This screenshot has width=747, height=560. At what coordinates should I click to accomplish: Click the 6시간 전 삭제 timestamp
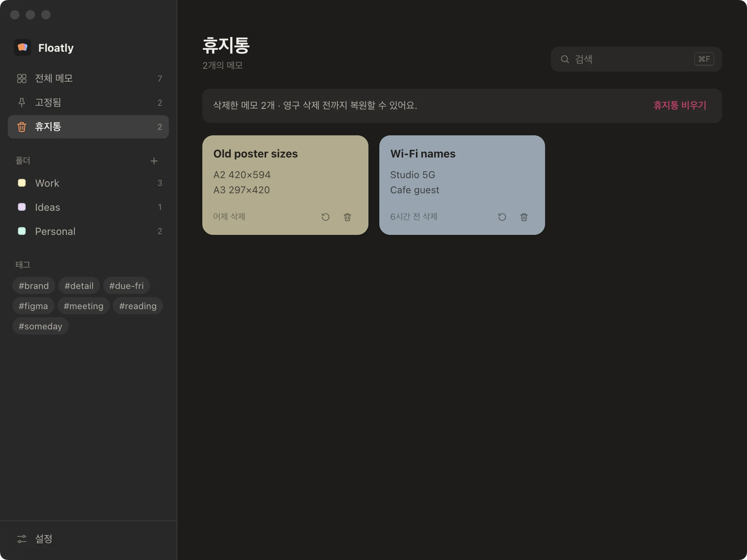[x=414, y=217]
